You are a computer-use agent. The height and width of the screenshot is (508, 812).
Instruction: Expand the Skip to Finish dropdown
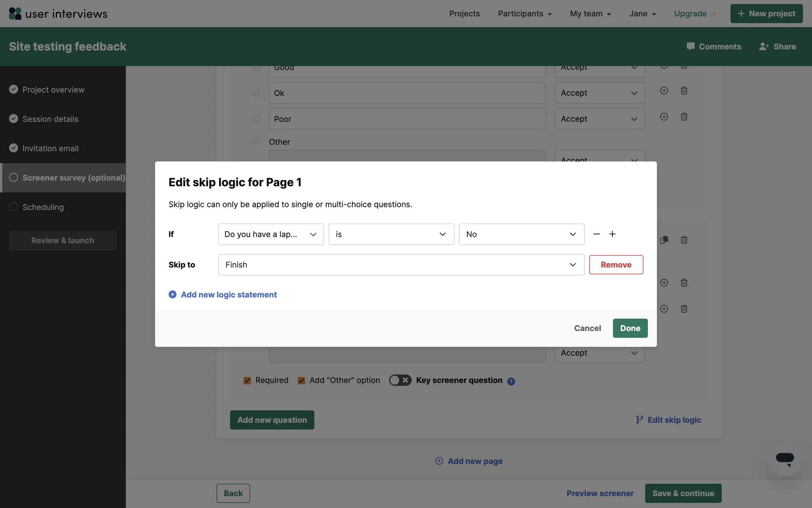[x=401, y=265]
